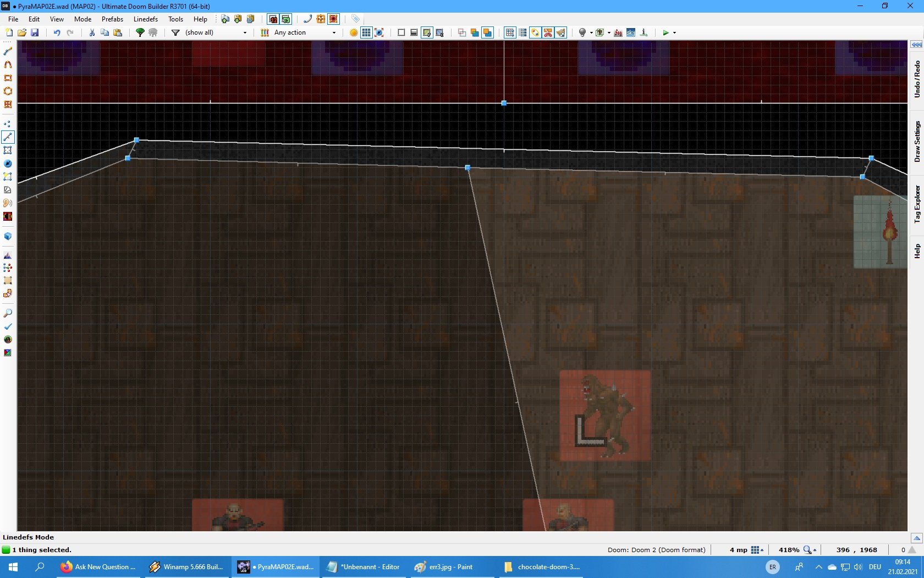Expand the side panels with the double-arrow
Screen dimensions: 924x578
[916, 44]
